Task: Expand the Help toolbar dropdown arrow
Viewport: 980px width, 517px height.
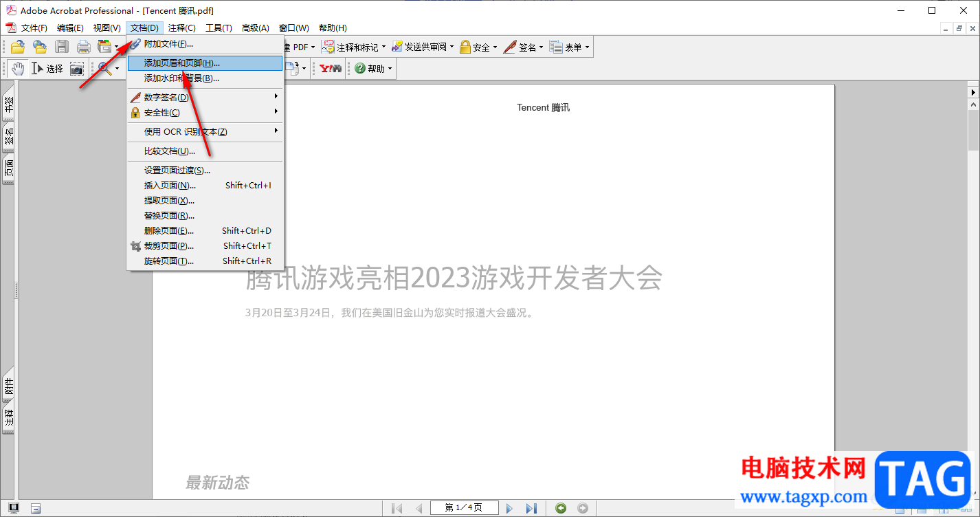Action: click(390, 69)
